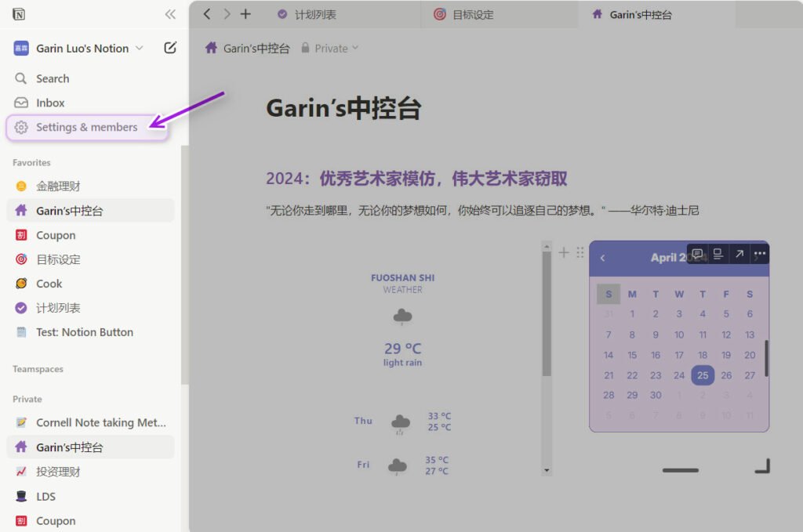Open Coupon in Favorites

91,235
